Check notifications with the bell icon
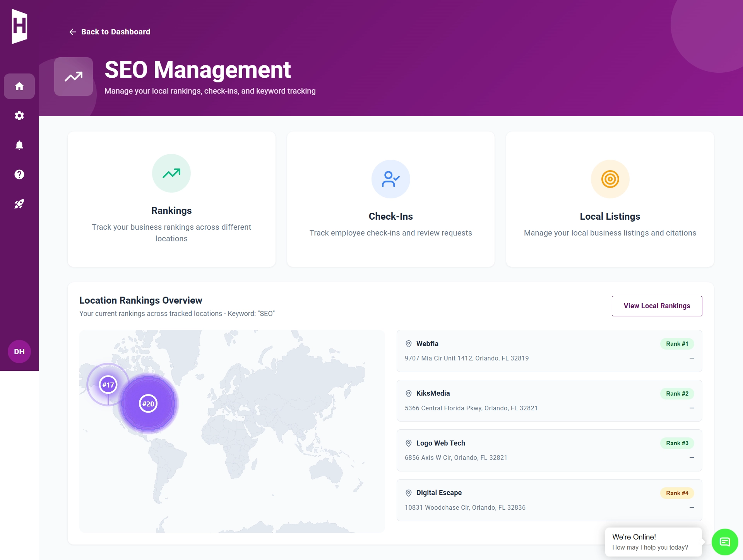The image size is (743, 560). (19, 145)
